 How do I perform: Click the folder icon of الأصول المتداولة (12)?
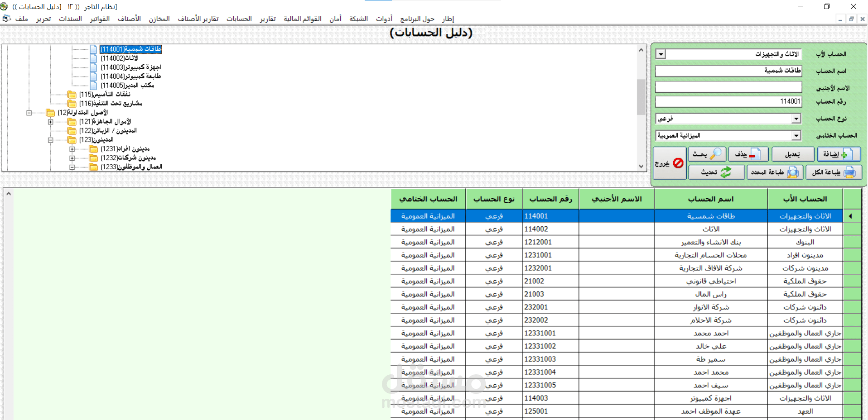point(50,113)
